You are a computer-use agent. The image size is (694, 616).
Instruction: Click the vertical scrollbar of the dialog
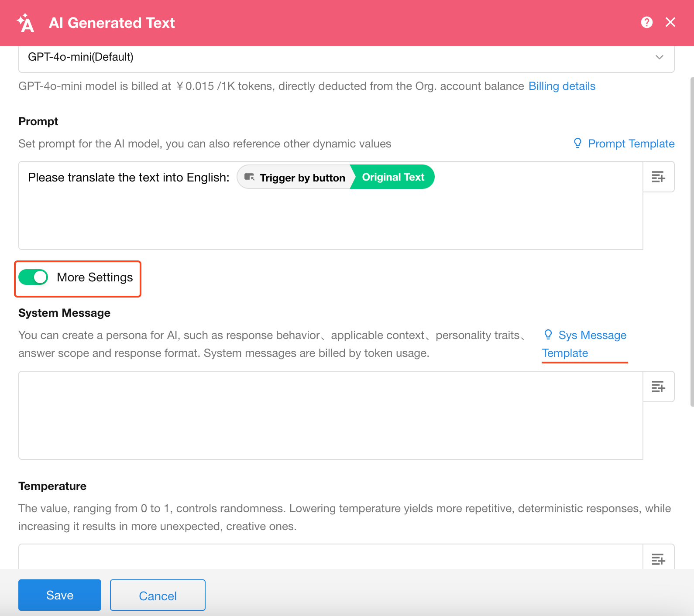[692, 242]
